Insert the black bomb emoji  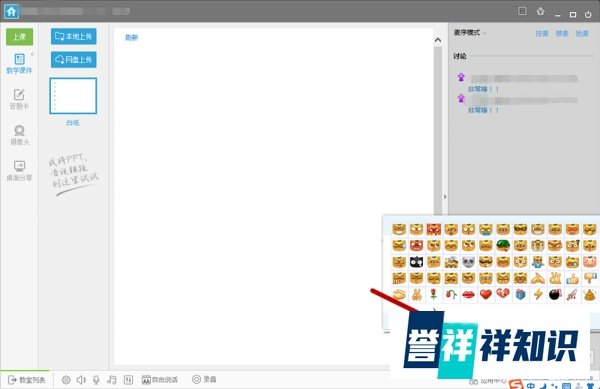pyautogui.click(x=555, y=295)
